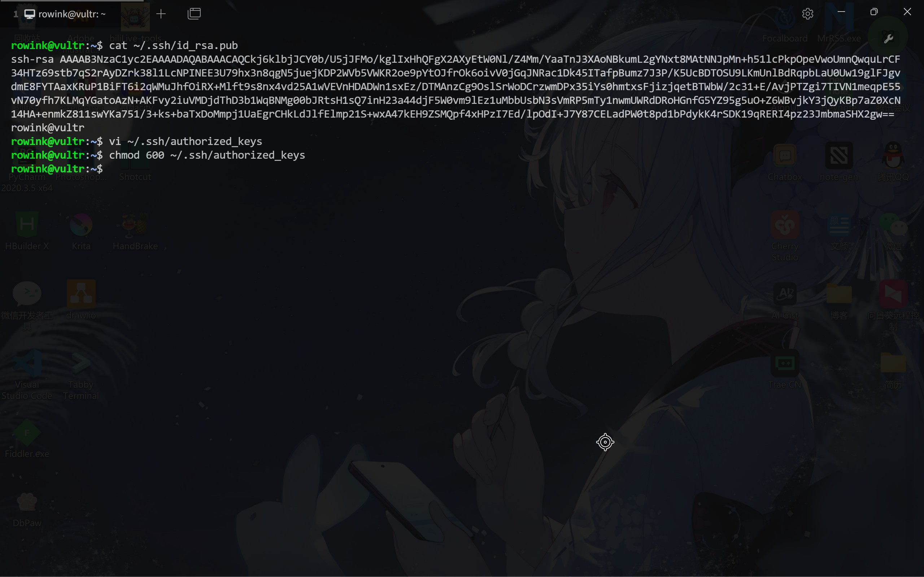The image size is (924, 577).
Task: Click the faint Cherry Studio desktop icon
Action: pyautogui.click(x=785, y=225)
